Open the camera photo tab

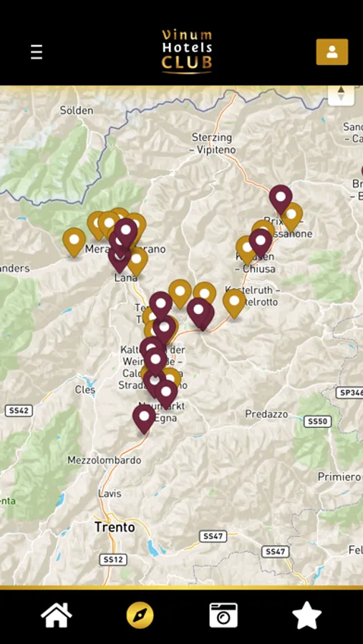tap(223, 615)
